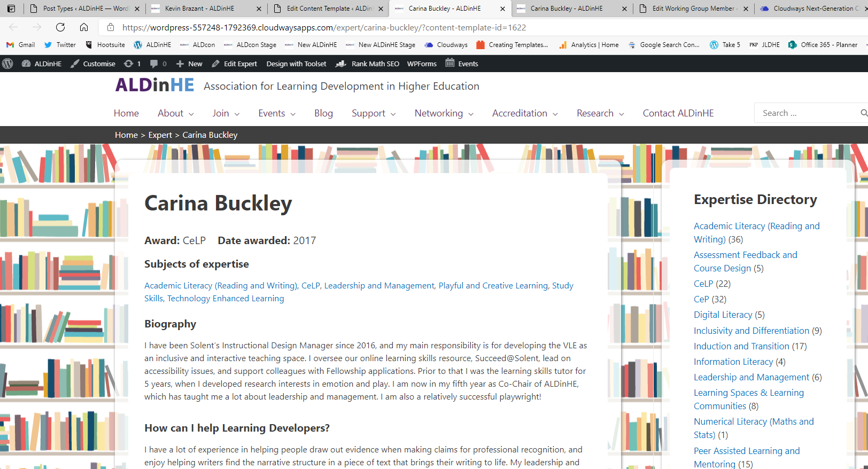The width and height of the screenshot is (868, 469).
Task: Open the Gmail bookmark
Action: [21, 45]
